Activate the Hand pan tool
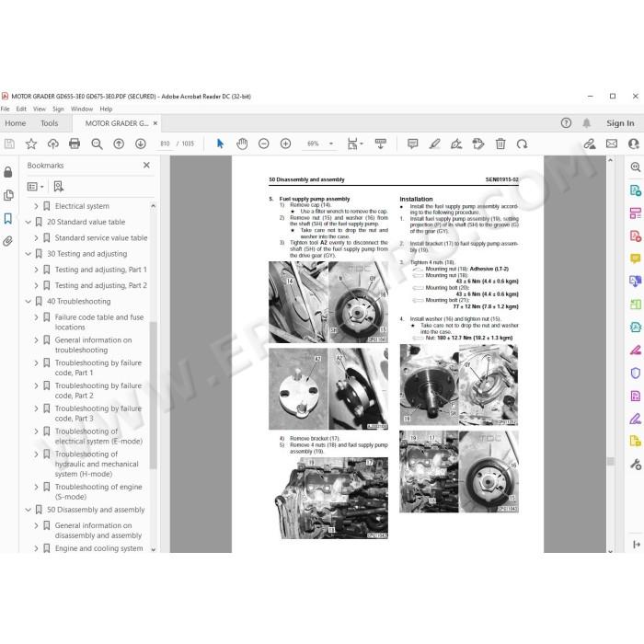Image resolution: width=644 pixels, height=644 pixels. [242, 144]
